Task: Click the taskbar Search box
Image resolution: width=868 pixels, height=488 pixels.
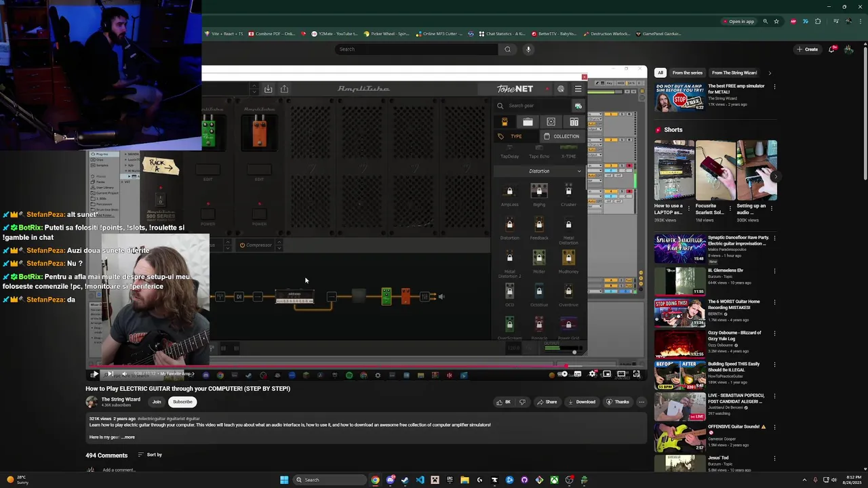Action: pos(329,480)
